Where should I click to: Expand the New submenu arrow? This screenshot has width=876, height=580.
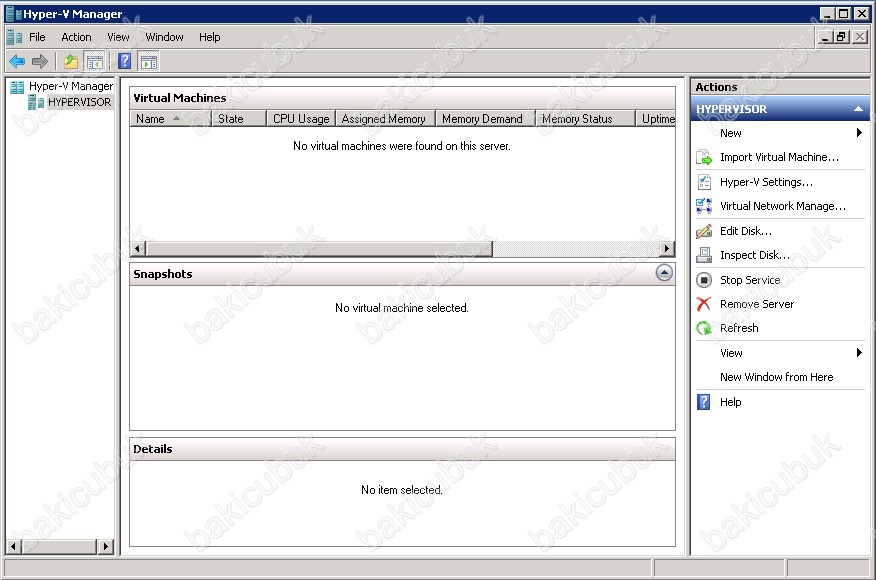[859, 132]
